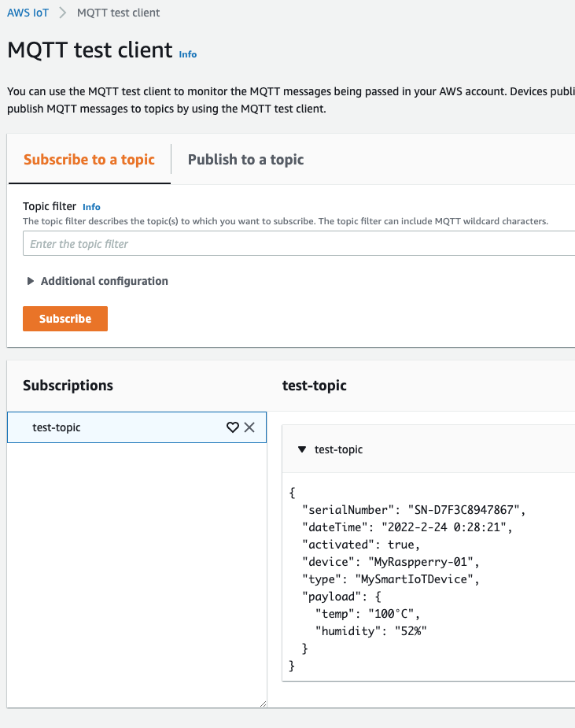
Task: Click the "activated": true line
Action: [x=360, y=545]
